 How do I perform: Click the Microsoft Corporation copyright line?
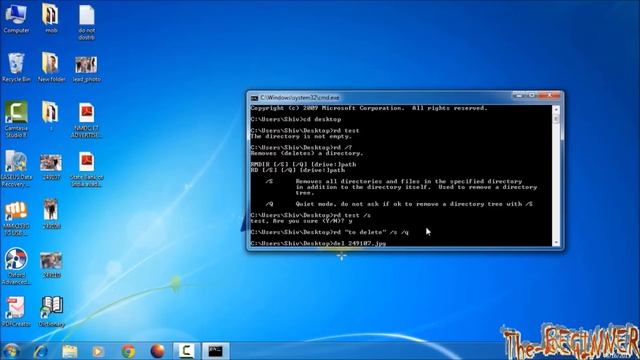pyautogui.click(x=369, y=108)
